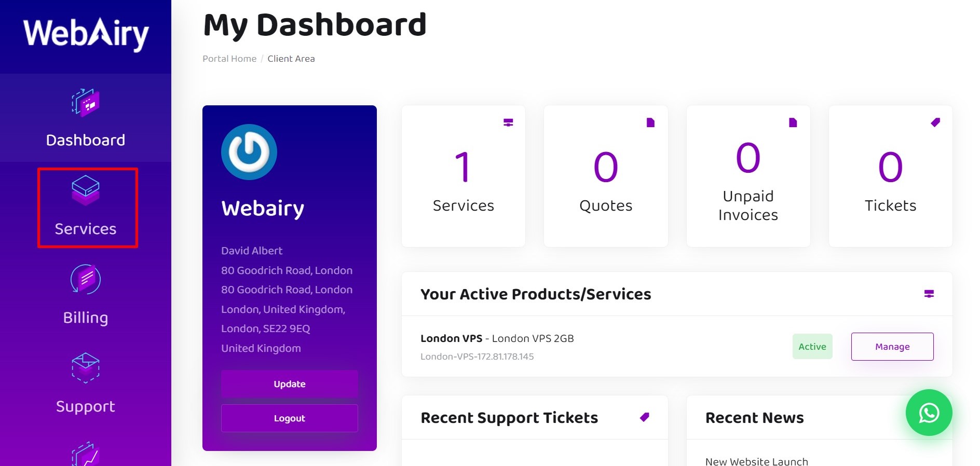View the Unpaid Invoices tile

tap(748, 176)
